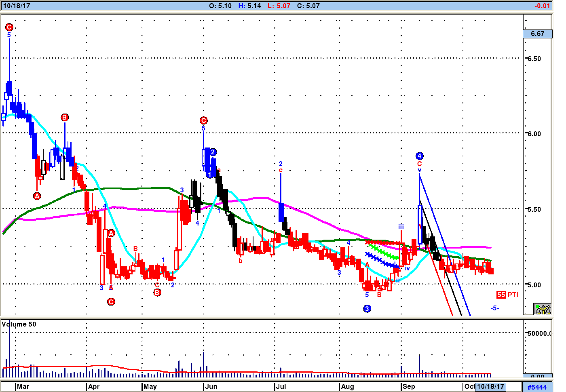Click the 6.67 price label box

(x=537, y=34)
